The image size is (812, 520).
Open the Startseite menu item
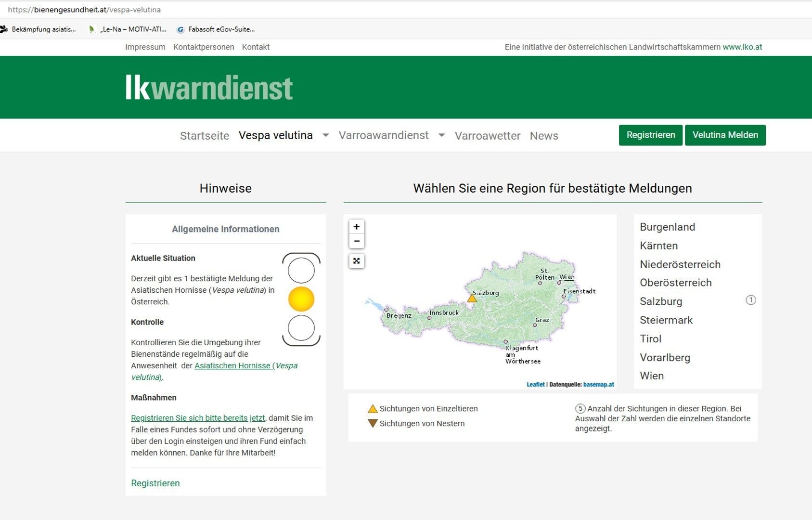click(x=205, y=136)
